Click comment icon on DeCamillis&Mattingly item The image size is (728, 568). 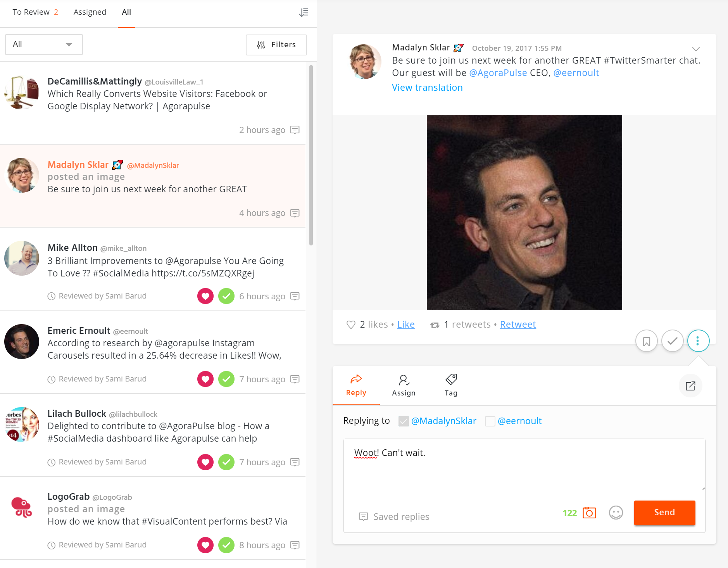[x=295, y=130]
